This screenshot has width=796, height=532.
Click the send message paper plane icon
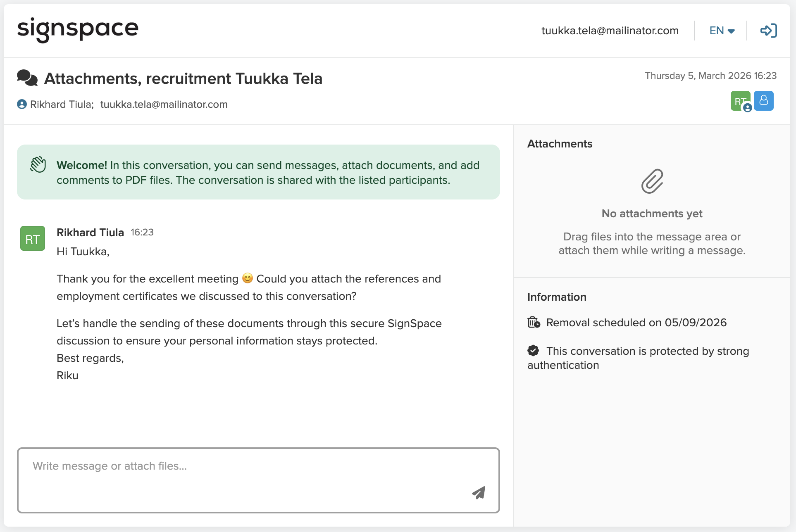[479, 492]
